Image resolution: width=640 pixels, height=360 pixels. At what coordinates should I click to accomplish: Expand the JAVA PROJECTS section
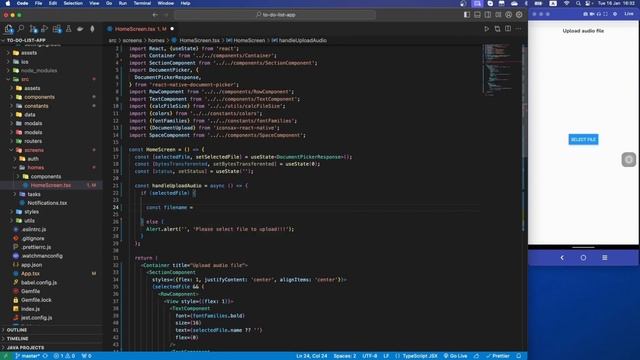tap(25, 348)
